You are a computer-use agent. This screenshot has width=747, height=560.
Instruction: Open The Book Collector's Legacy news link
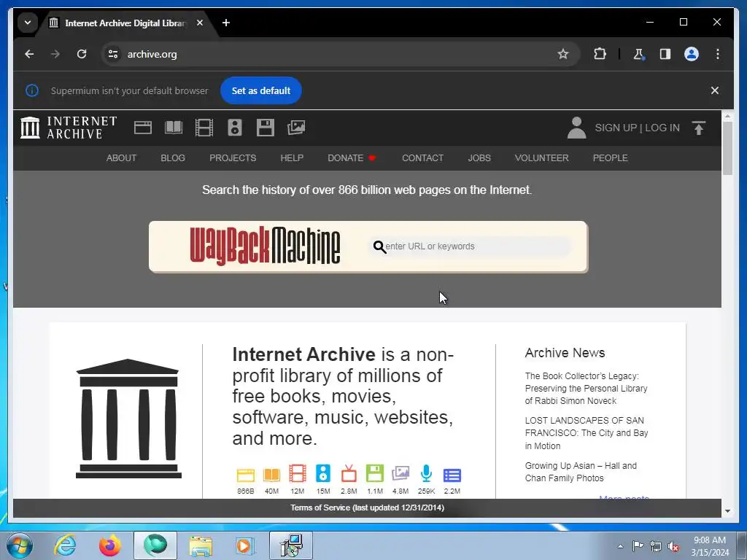click(x=586, y=389)
